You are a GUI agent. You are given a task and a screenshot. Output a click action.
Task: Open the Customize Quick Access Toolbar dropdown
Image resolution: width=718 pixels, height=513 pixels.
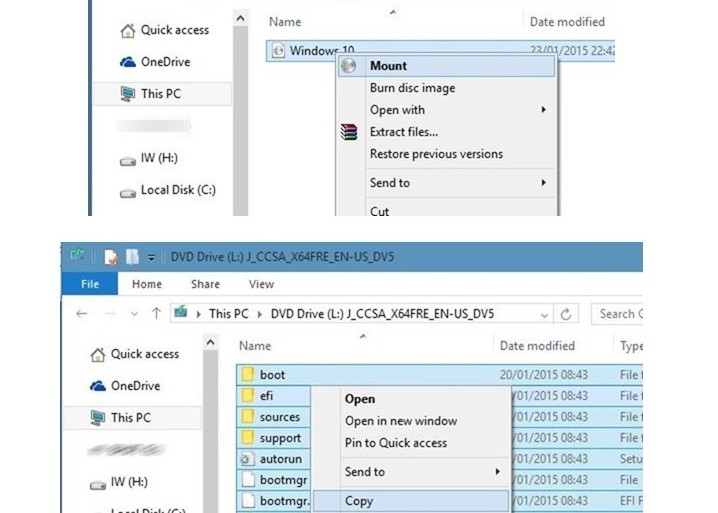point(151,257)
